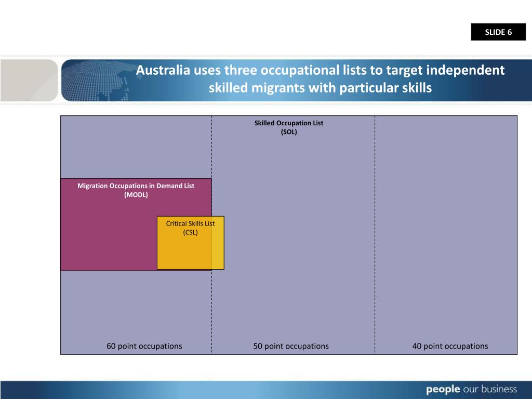Screen dimensions: 532x399
Task: Click the SLIDE 6 label box
Action: (x=498, y=32)
